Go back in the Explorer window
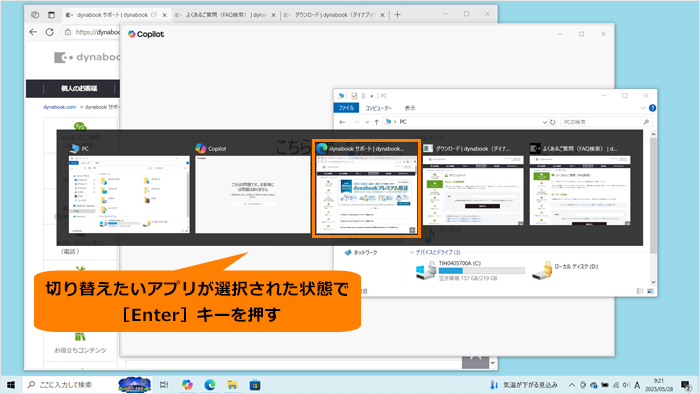 [x=342, y=122]
